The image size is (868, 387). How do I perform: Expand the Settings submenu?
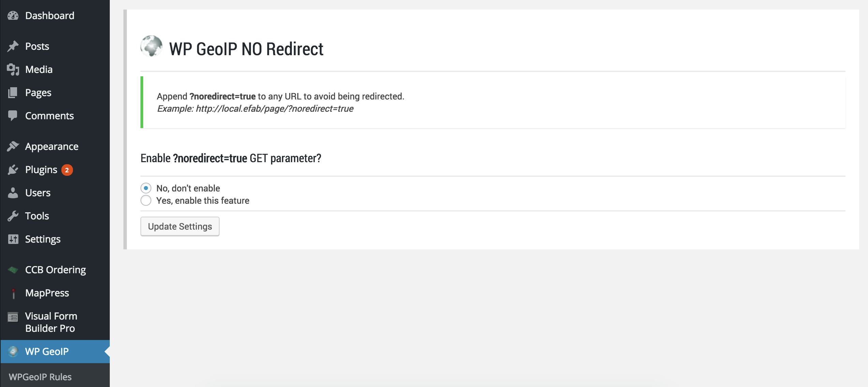(42, 239)
